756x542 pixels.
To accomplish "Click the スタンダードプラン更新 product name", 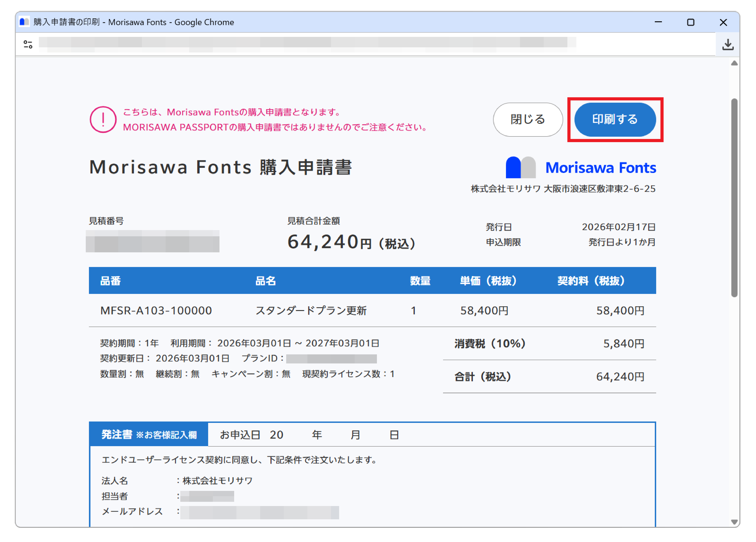I will (311, 311).
